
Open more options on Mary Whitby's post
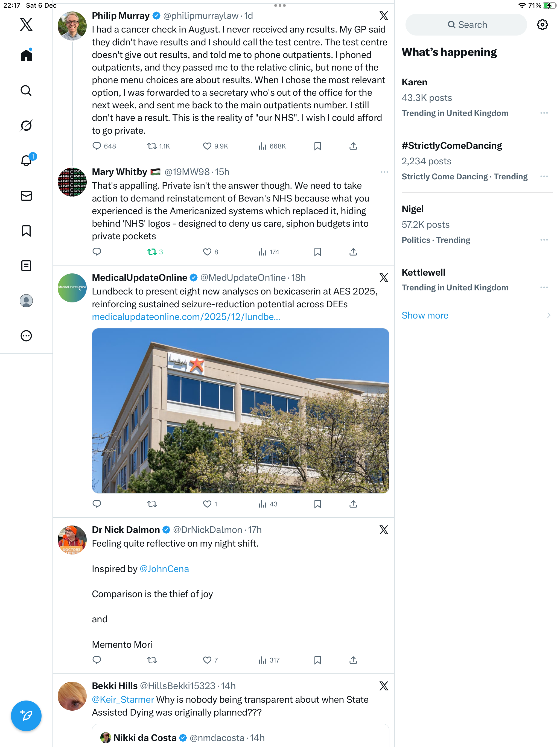point(384,172)
